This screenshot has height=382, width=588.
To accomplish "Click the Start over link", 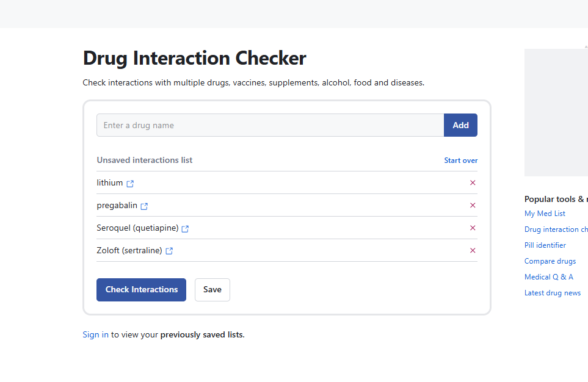I will click(460, 160).
